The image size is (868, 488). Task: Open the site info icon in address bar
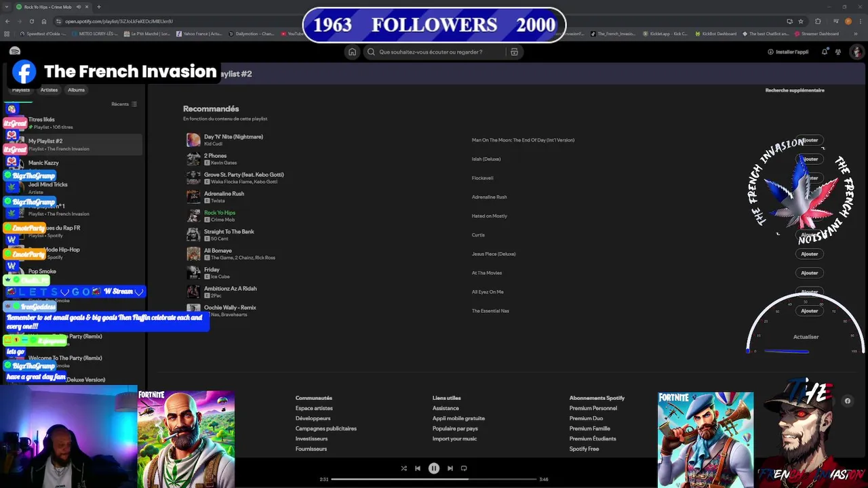pyautogui.click(x=58, y=21)
